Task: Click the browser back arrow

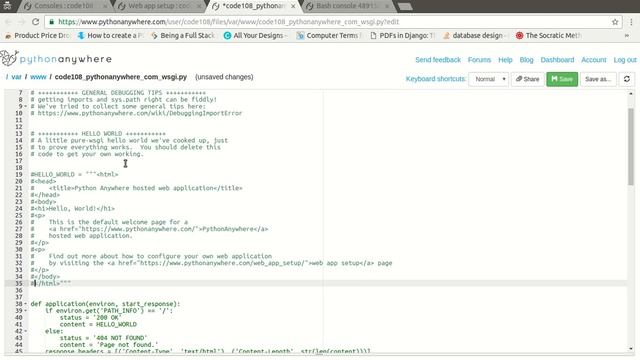Action: [x=9, y=22]
